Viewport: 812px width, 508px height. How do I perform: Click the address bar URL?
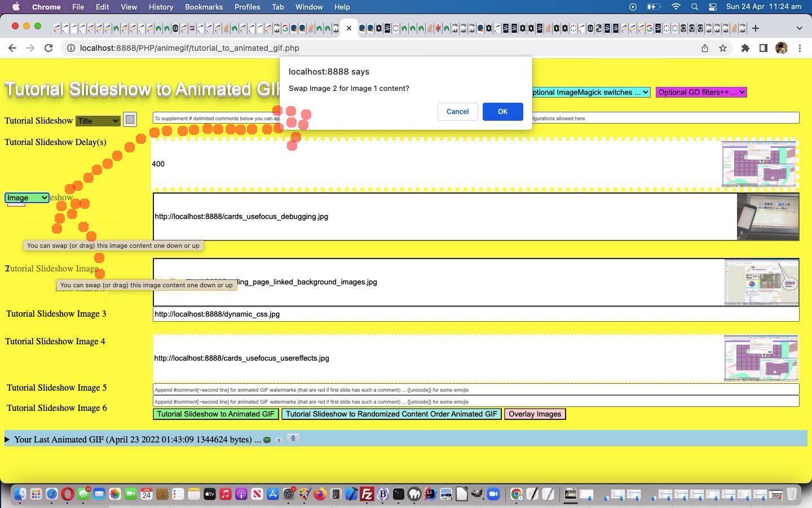pos(189,48)
